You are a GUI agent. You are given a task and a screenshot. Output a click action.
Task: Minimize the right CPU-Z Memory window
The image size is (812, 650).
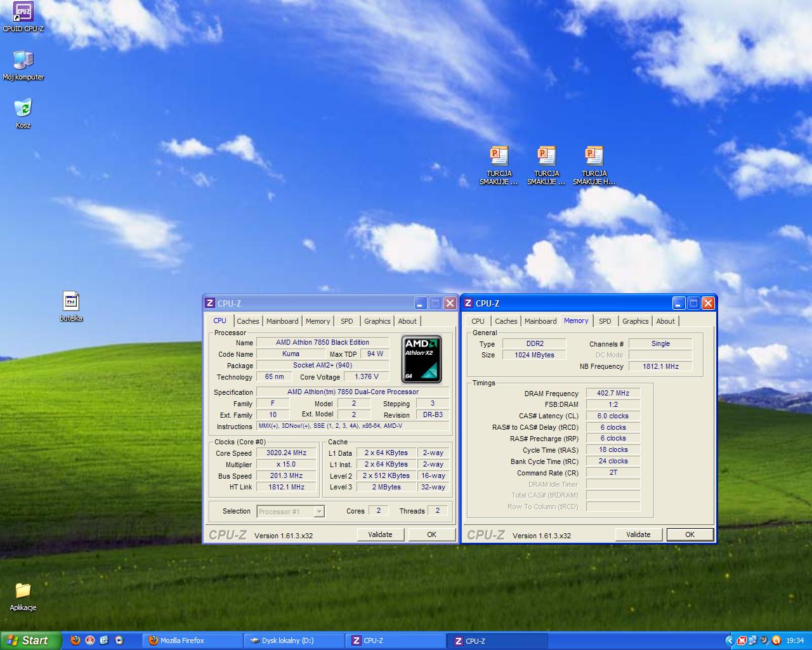pos(679,303)
